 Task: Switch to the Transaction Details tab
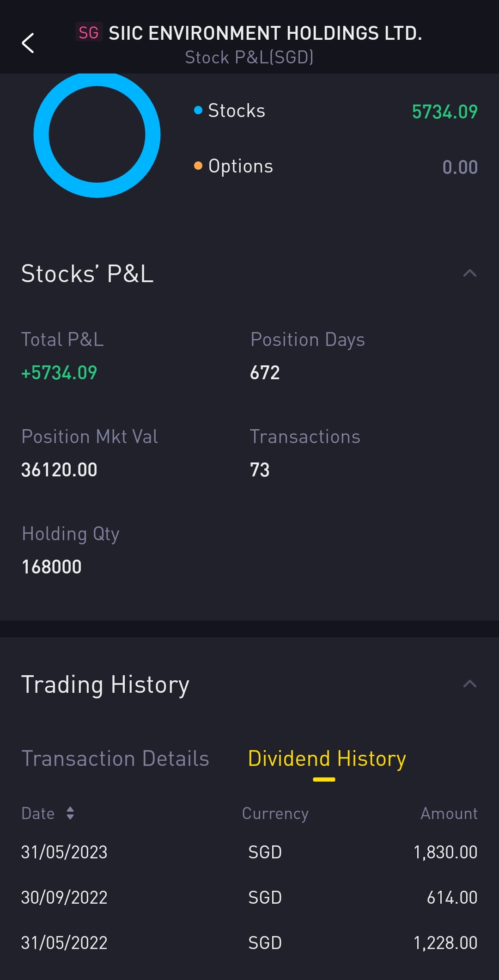[116, 758]
